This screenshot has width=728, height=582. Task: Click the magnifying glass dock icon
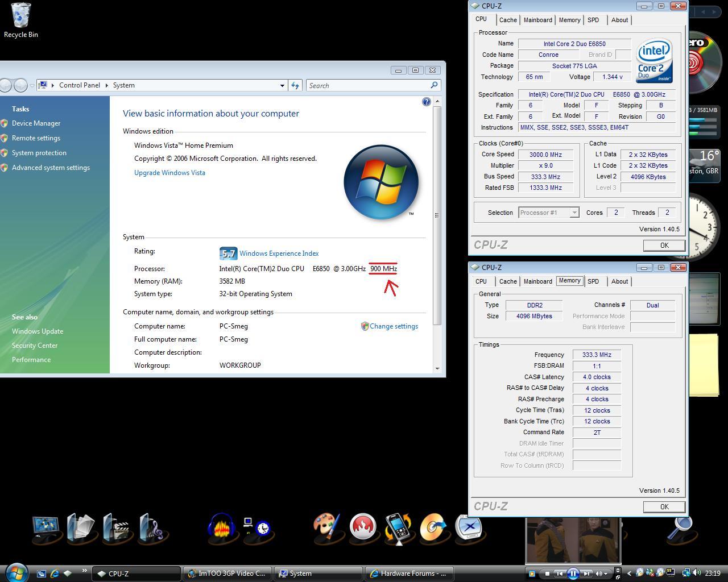681,529
